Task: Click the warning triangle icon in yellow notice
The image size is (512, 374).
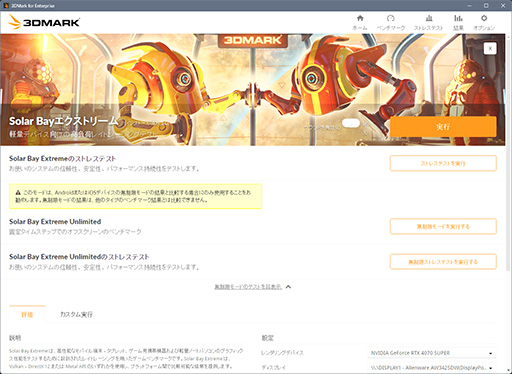Action: point(18,193)
